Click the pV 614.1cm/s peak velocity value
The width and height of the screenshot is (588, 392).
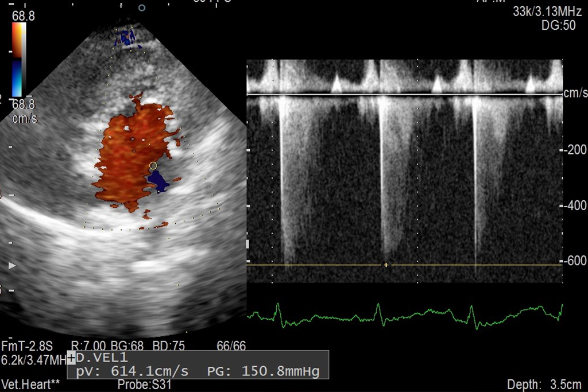click(x=132, y=371)
